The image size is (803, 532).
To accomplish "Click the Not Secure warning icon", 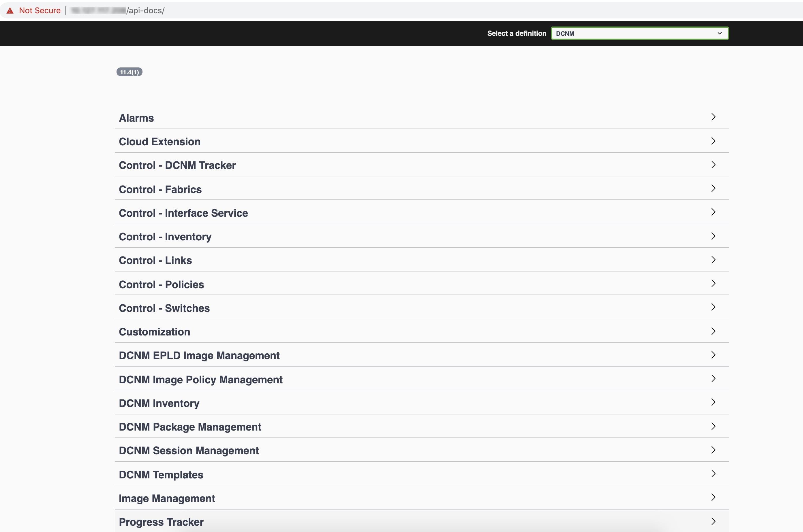I will [x=10, y=10].
